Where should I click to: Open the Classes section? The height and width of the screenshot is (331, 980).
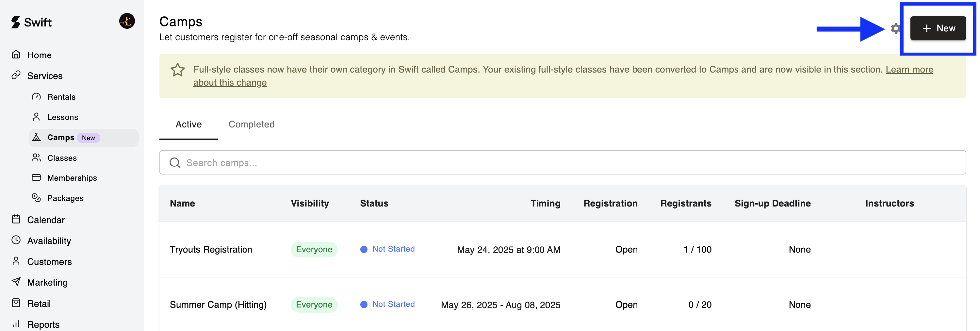pyautogui.click(x=62, y=158)
